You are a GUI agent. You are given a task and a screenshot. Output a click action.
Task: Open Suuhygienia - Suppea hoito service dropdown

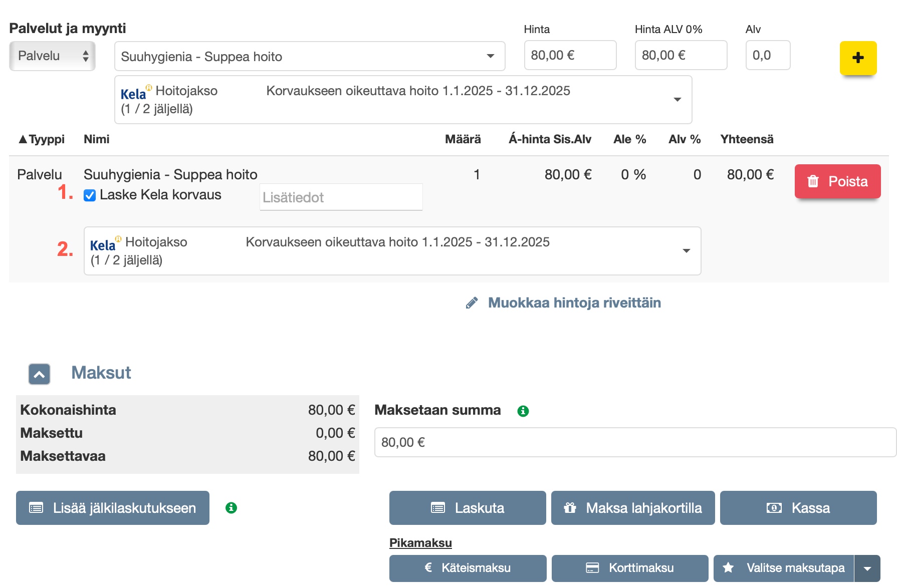click(x=309, y=57)
